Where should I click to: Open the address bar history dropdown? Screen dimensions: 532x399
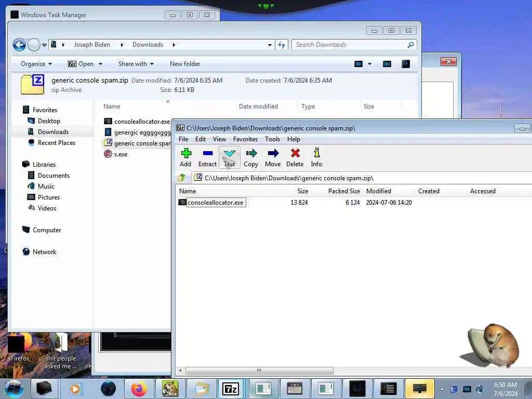270,45
